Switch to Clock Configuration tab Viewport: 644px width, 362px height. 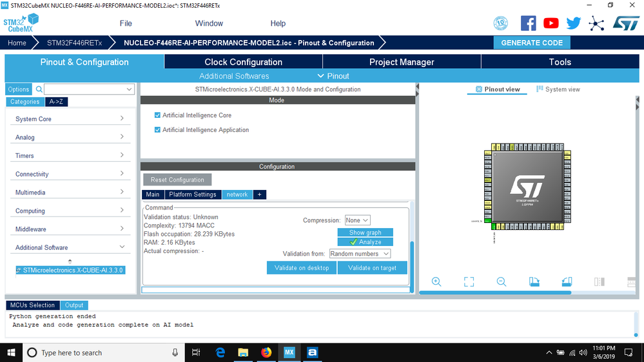coord(243,62)
